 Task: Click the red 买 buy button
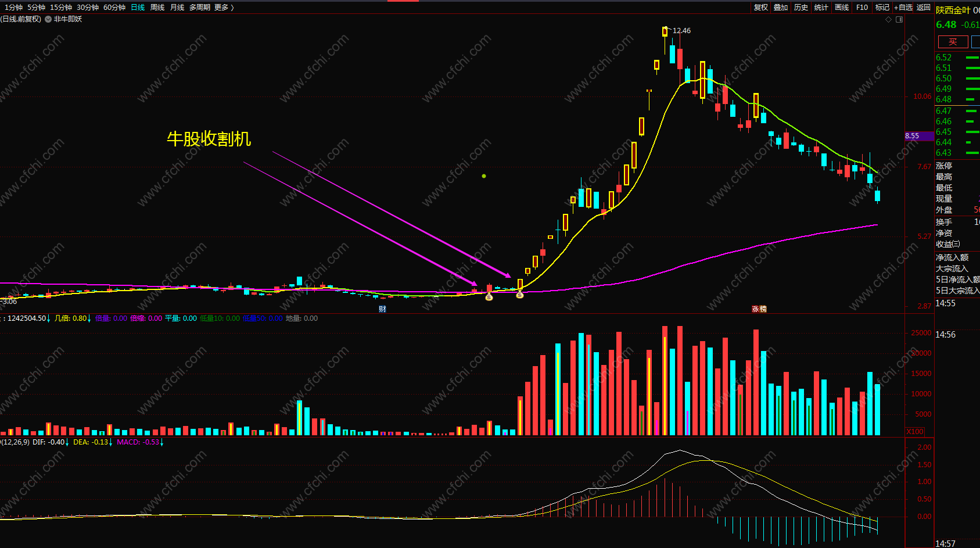coord(953,42)
